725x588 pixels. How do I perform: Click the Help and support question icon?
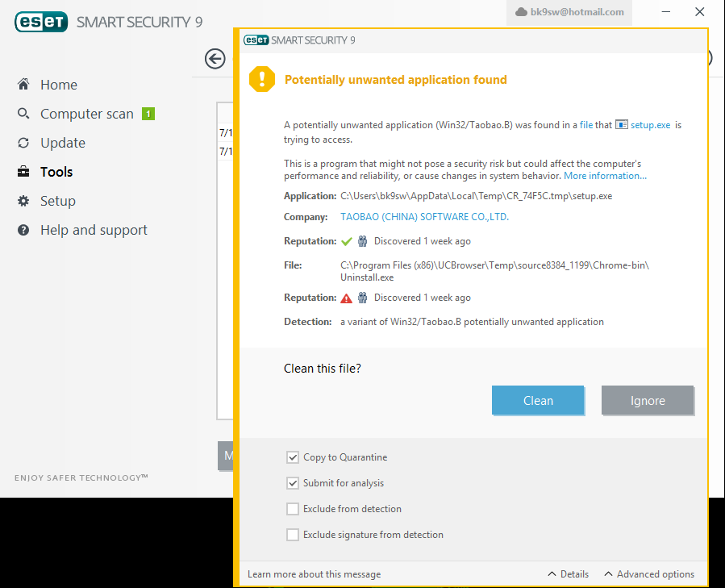pos(23,230)
